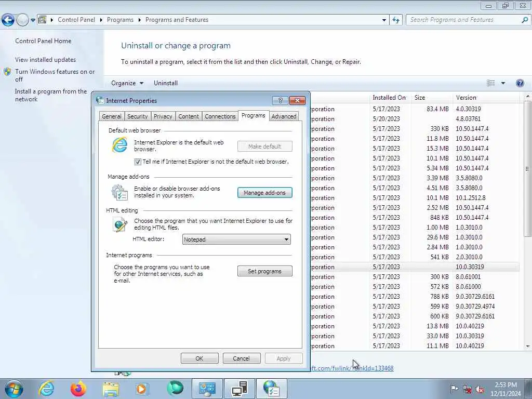532x399 pixels.
Task: Expand the view options dropdown arrow
Action: tap(503, 83)
